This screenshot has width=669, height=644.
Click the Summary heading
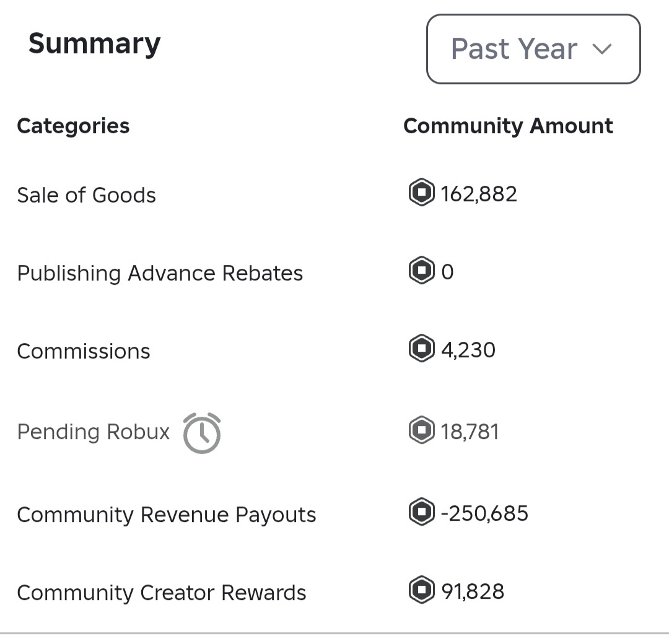94,44
